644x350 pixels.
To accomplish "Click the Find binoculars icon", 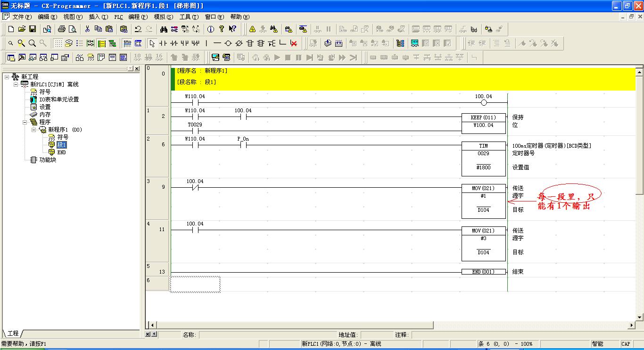I will [x=164, y=29].
